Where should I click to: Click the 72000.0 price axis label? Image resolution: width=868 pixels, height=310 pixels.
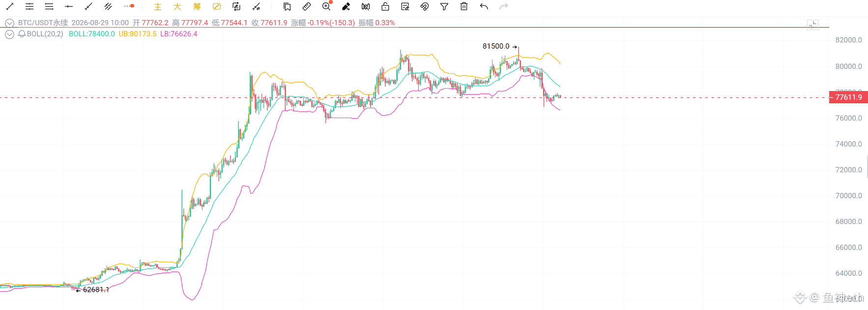click(849, 170)
